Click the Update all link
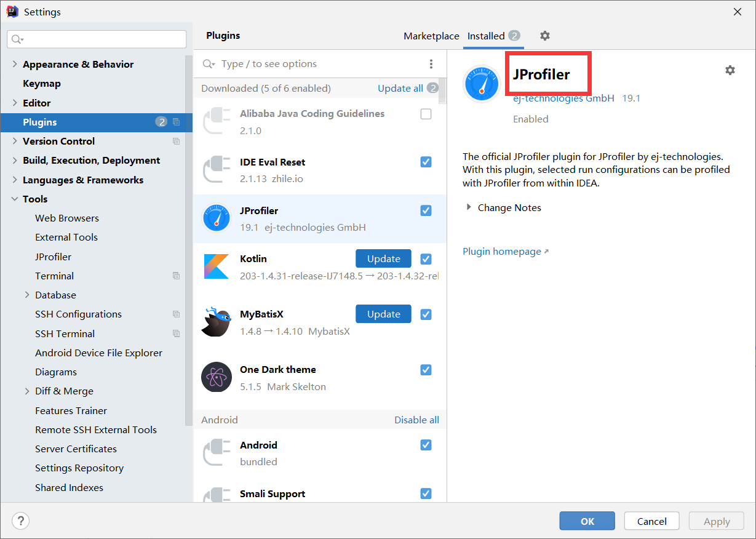756x539 pixels. [400, 88]
